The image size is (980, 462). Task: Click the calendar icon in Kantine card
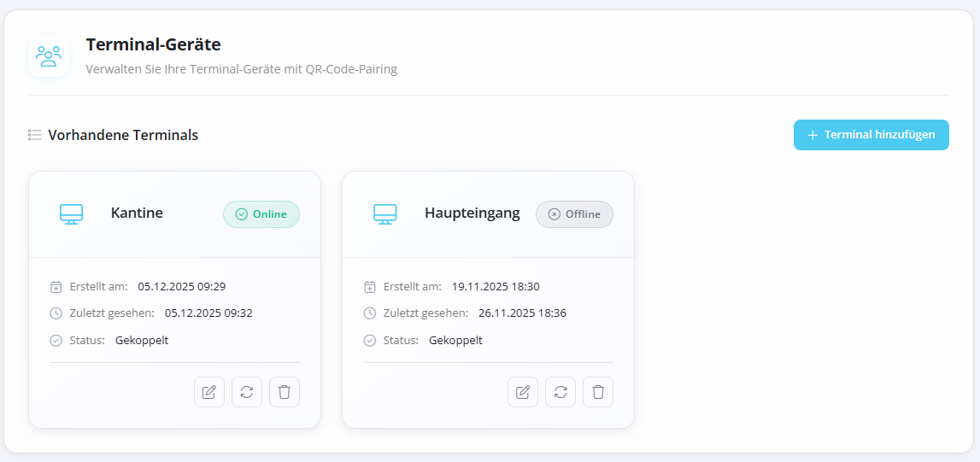click(56, 287)
